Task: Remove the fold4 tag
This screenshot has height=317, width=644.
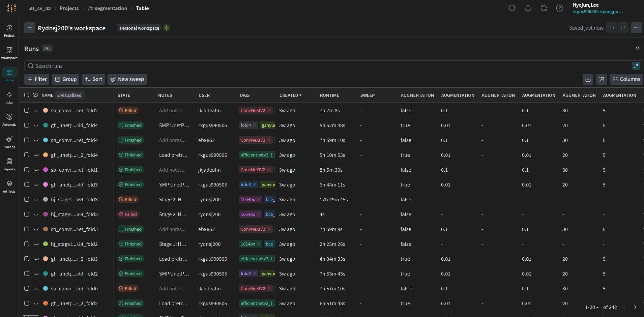Action: coord(255,125)
